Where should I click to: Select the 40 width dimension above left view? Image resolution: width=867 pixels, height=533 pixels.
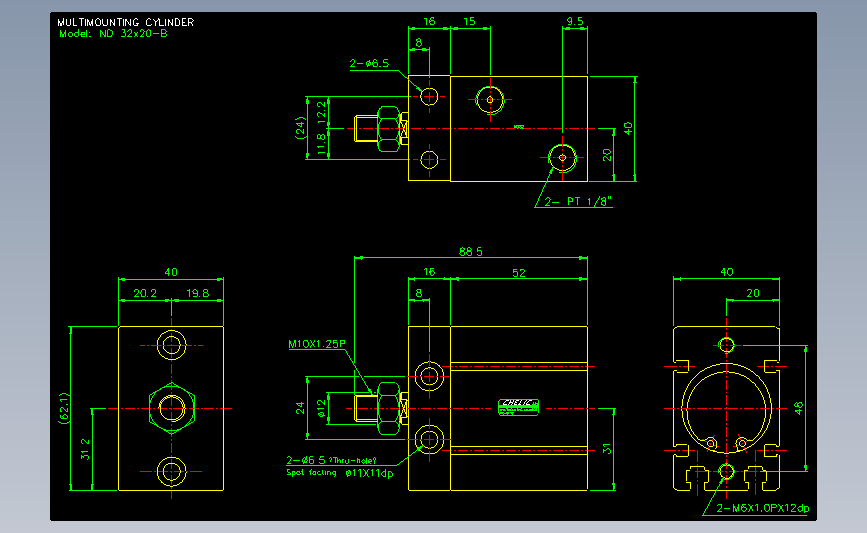[x=171, y=272]
